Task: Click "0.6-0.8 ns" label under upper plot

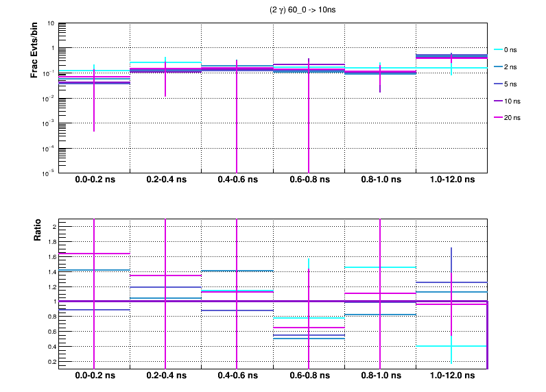Action: [309, 180]
